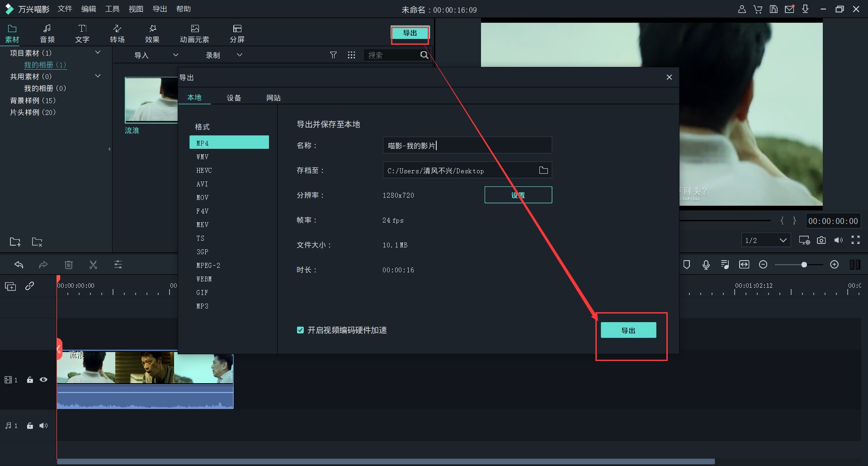Click the top toolbar 导出 button
Screen dimensions: 868x466
(410, 33)
